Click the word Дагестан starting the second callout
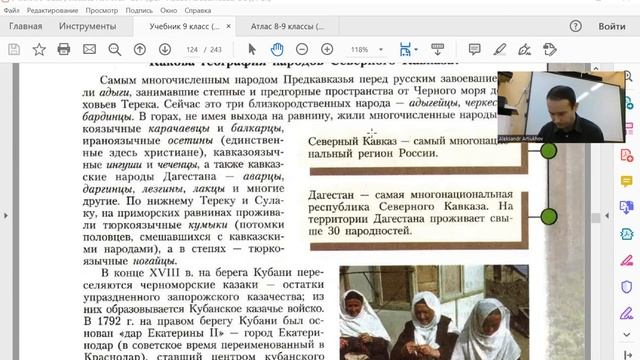 tap(331, 195)
